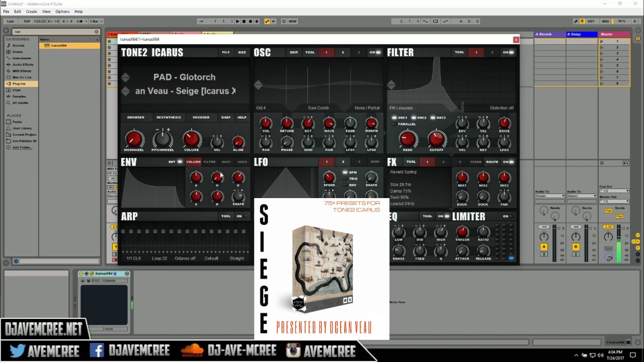The height and width of the screenshot is (362, 644).
Task: Click the Arrangement Record button
Action: (x=251, y=21)
